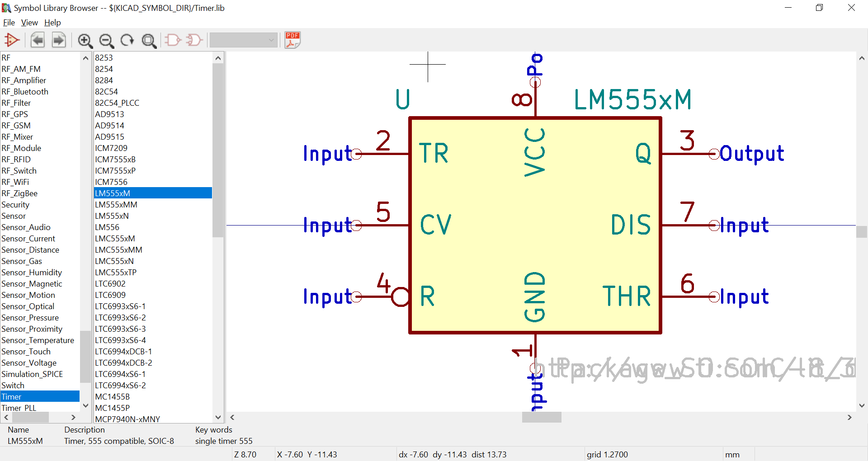The image size is (868, 461).
Task: Show the next symbol with right arrow
Action: point(59,41)
